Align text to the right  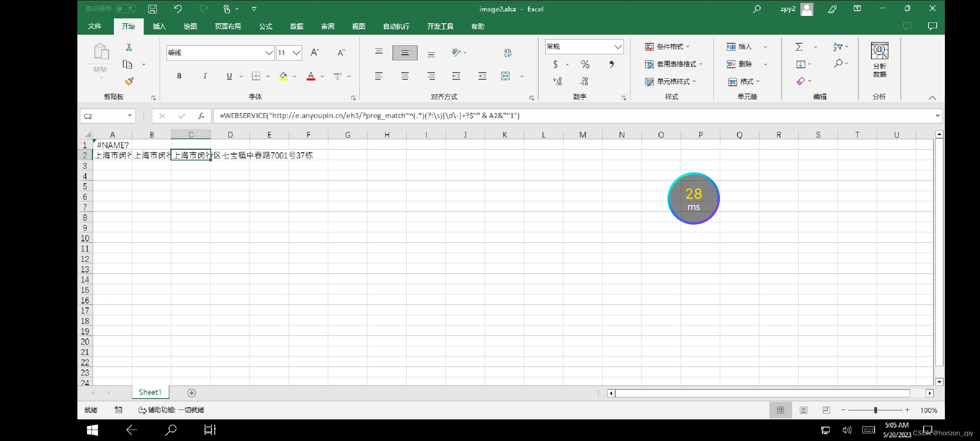tap(431, 76)
